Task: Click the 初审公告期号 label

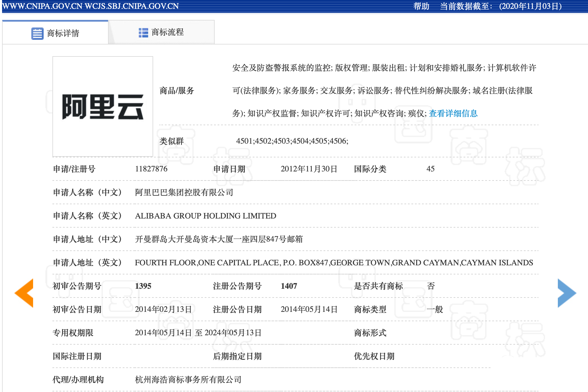Action: pos(77,286)
